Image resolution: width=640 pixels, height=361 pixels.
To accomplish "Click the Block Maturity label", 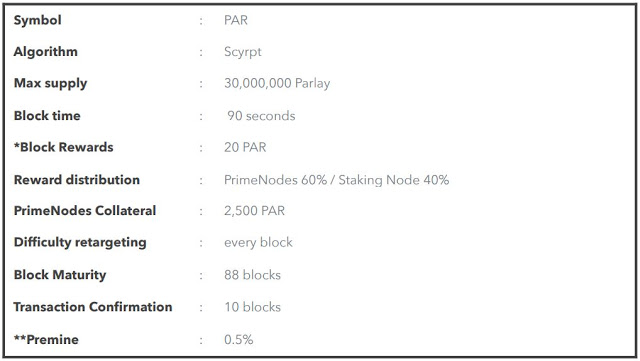I will pos(60,275).
